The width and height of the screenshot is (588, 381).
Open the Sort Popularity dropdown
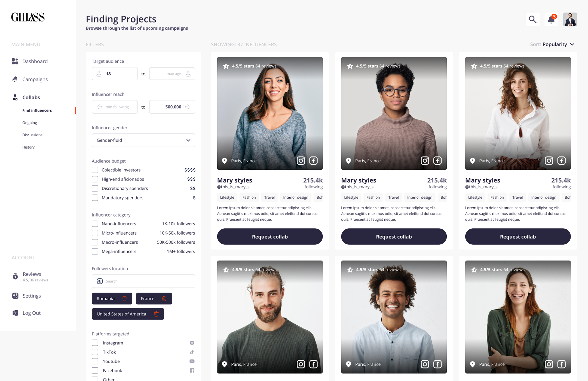coord(553,44)
